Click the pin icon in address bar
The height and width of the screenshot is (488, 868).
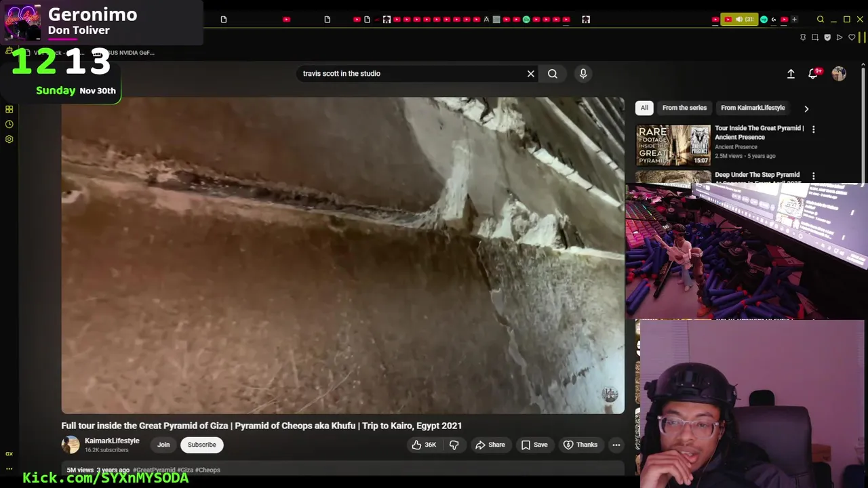pos(803,37)
